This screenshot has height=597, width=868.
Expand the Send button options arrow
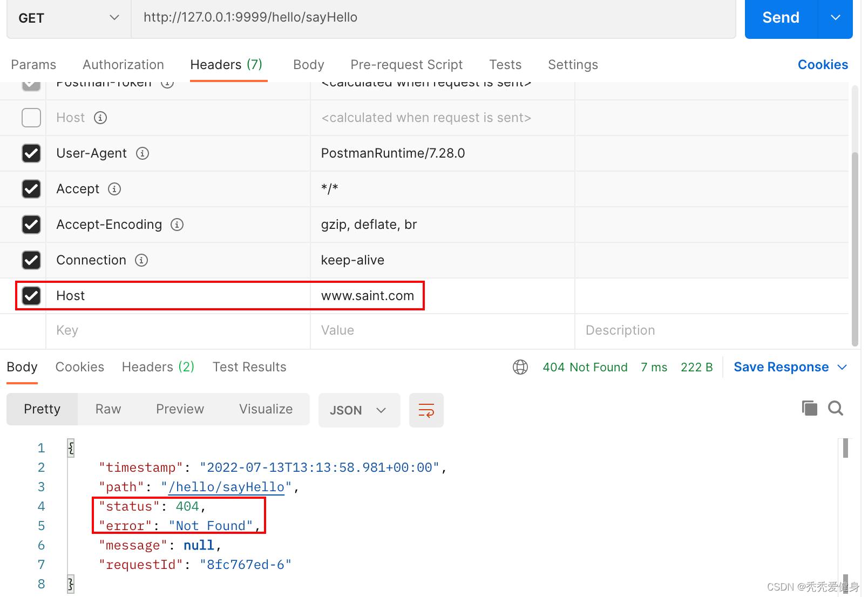coord(836,18)
